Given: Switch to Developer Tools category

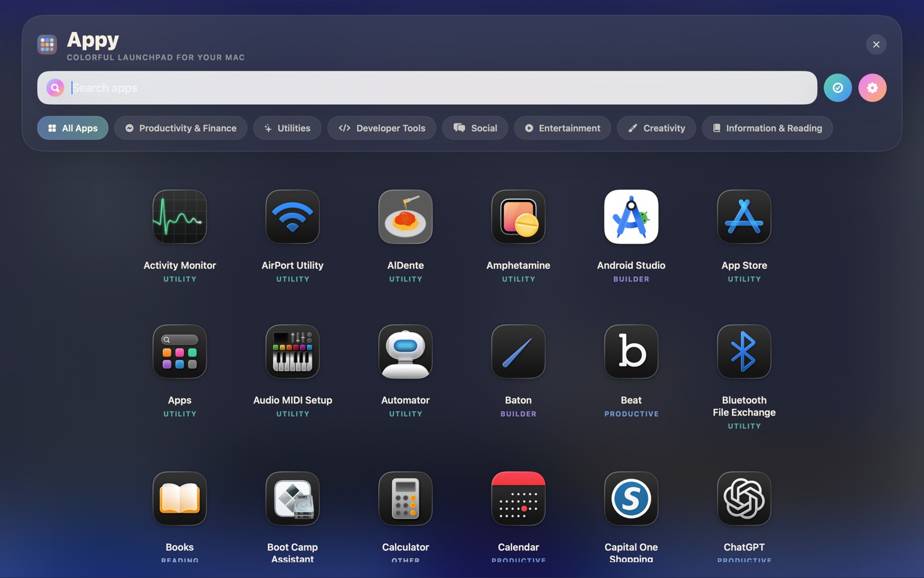Looking at the screenshot, I should click(x=382, y=128).
